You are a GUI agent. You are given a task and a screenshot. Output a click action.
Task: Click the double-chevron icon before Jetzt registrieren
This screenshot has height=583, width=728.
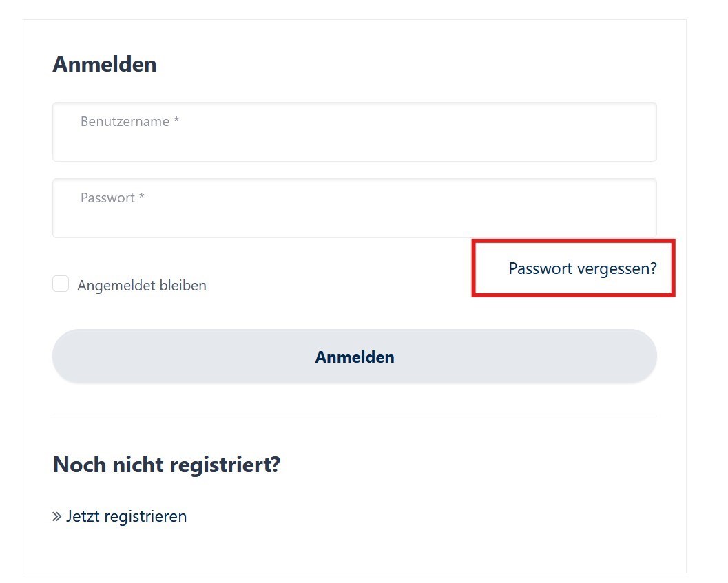tap(56, 516)
